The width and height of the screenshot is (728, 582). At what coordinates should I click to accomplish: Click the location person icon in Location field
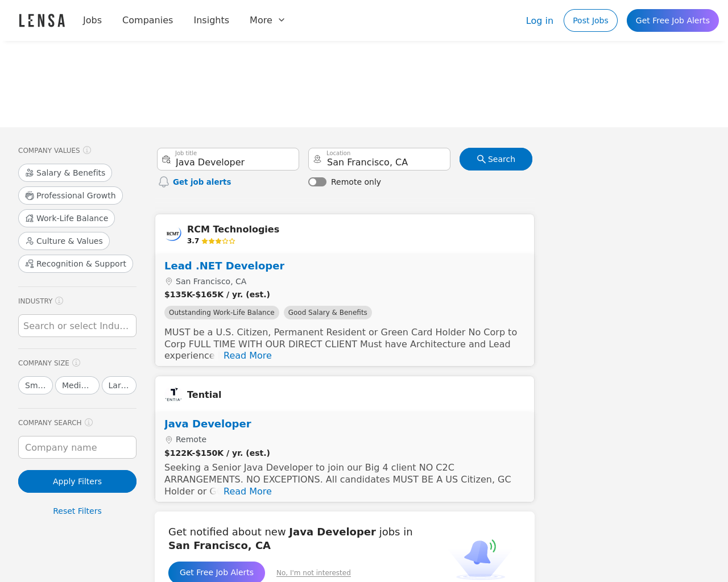317,159
